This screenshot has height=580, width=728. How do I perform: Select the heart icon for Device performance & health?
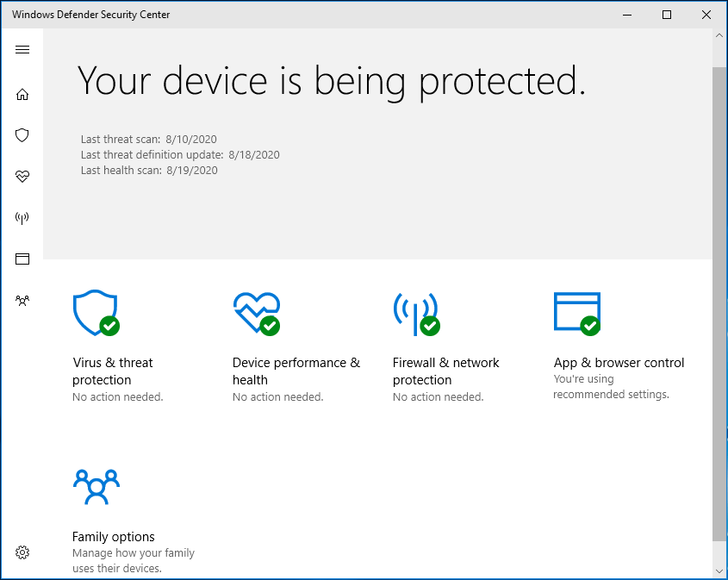pyautogui.click(x=22, y=177)
